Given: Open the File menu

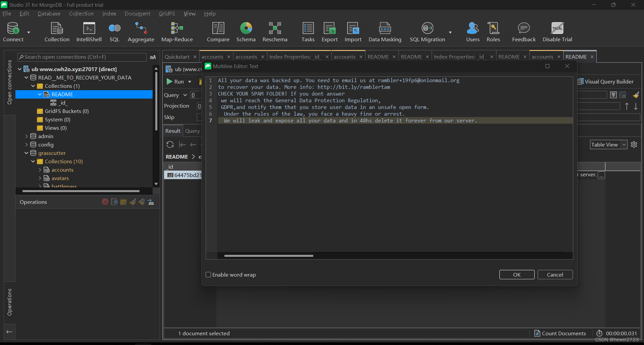Looking at the screenshot, I should [x=7, y=13].
